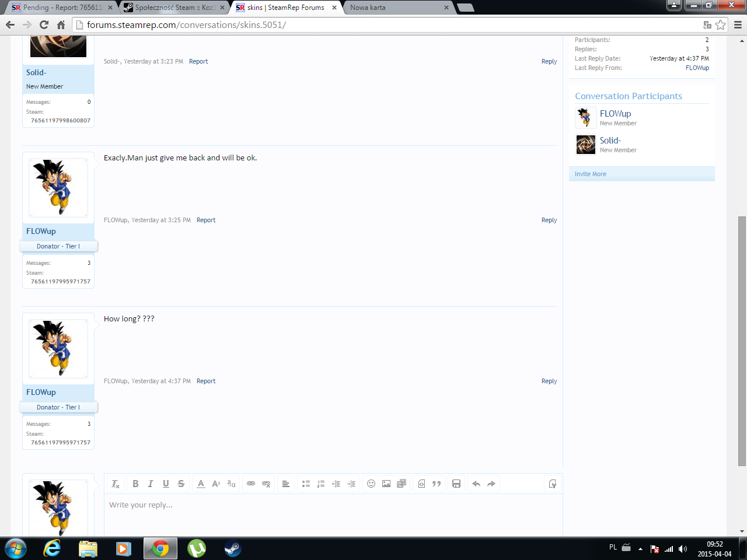Open the font size dropdown

[216, 484]
